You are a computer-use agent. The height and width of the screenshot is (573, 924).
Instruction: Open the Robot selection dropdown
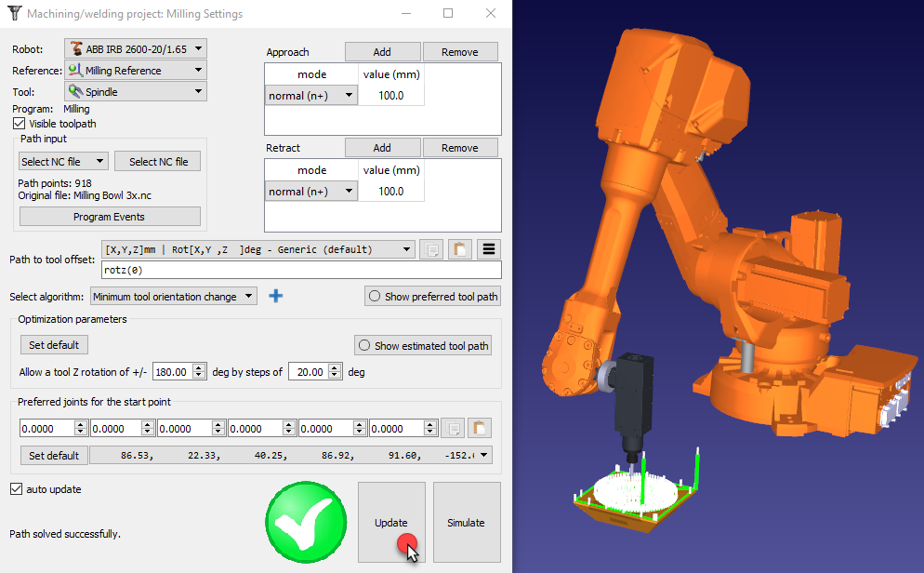tap(135, 47)
